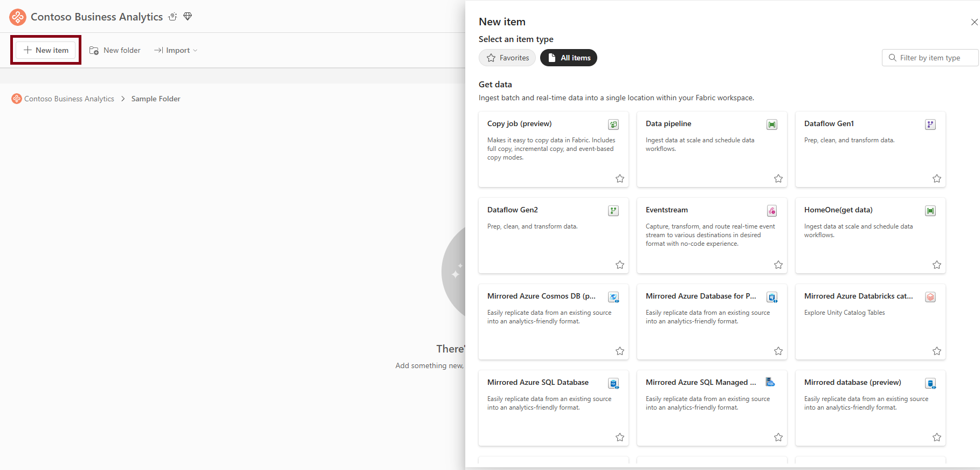Click the diamond icon beside workspace name

click(x=188, y=17)
